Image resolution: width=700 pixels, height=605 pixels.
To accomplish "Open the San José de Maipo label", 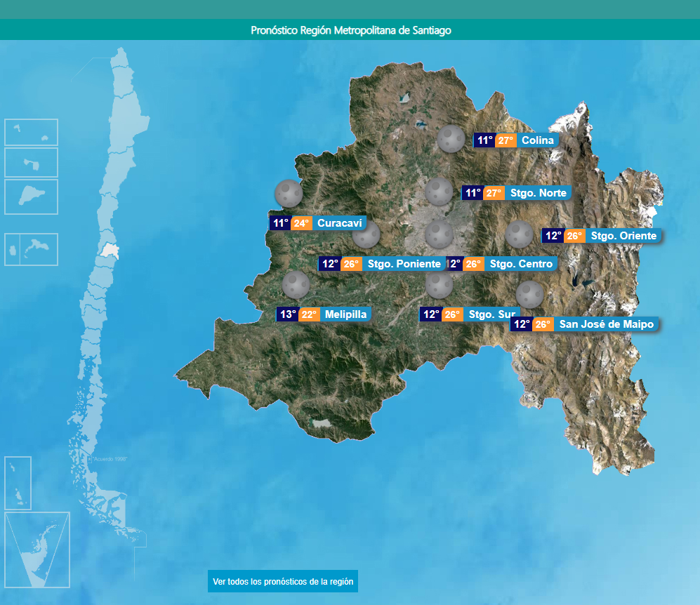I will [606, 324].
